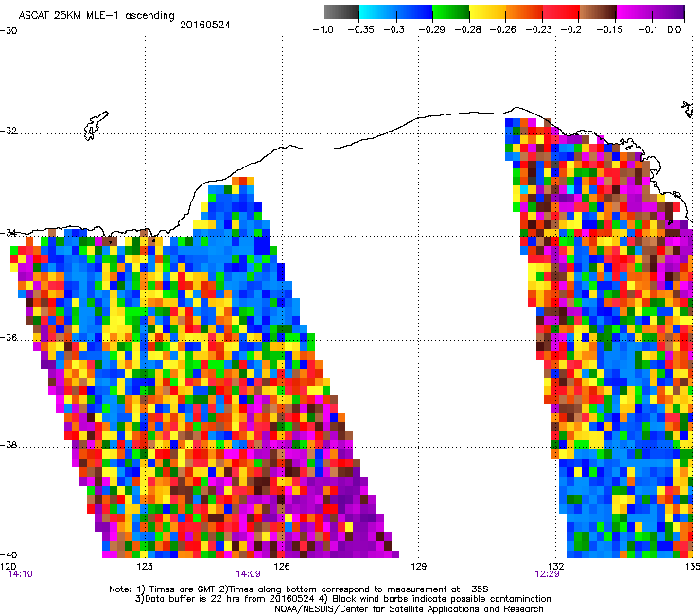
Task: Click the magenta-purple color bar segment
Action: click(x=651, y=12)
